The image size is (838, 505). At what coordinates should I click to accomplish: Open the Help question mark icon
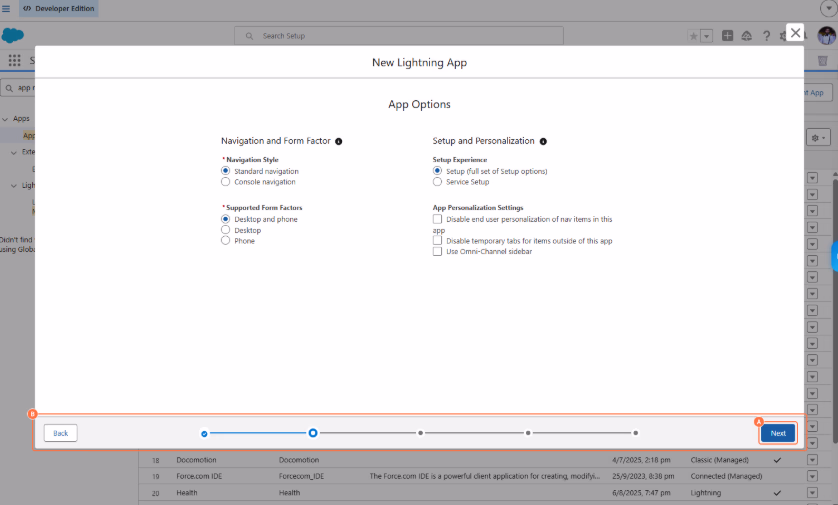coord(766,36)
